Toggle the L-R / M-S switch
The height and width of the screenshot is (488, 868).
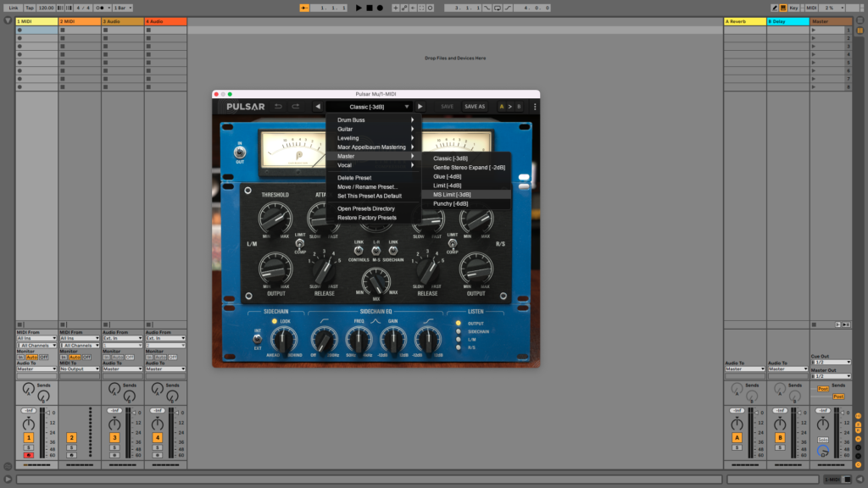(x=376, y=251)
